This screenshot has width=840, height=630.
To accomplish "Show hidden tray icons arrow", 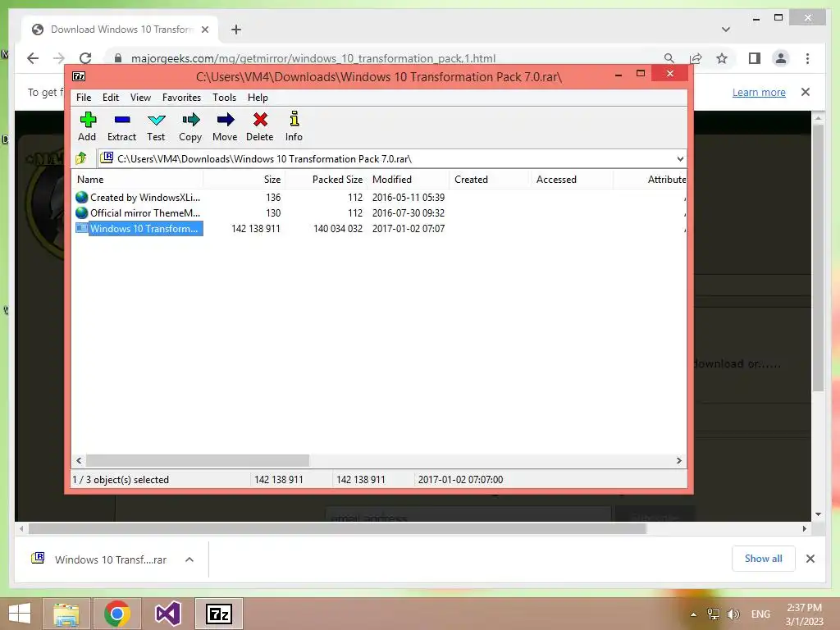I will click(693, 614).
